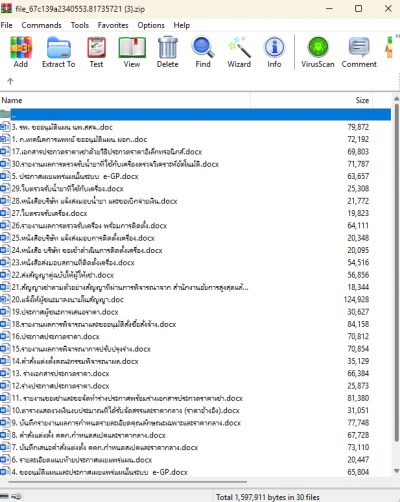The image size is (400, 502).
Task: Select file number 18 docx
Action: [195, 324]
